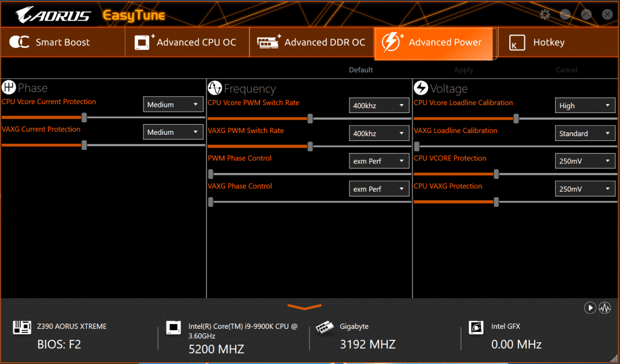Click the 5200 MHZ CPU frequency value
Image resolution: width=620 pixels, height=364 pixels.
(216, 349)
